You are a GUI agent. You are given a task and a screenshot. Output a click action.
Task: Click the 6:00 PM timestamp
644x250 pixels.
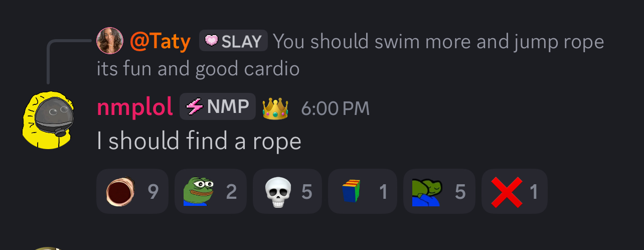pyautogui.click(x=335, y=108)
